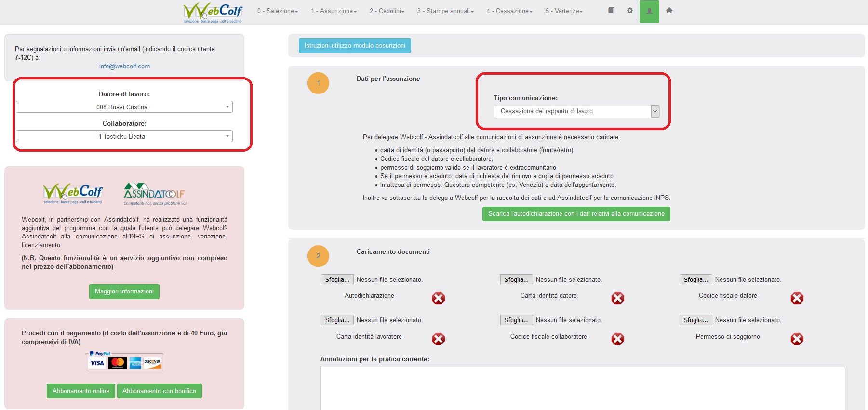Screen dimensions: 868x410
Task: Click the 'Annotazioni per la pratica corrente:' label
Action: (375, 359)
